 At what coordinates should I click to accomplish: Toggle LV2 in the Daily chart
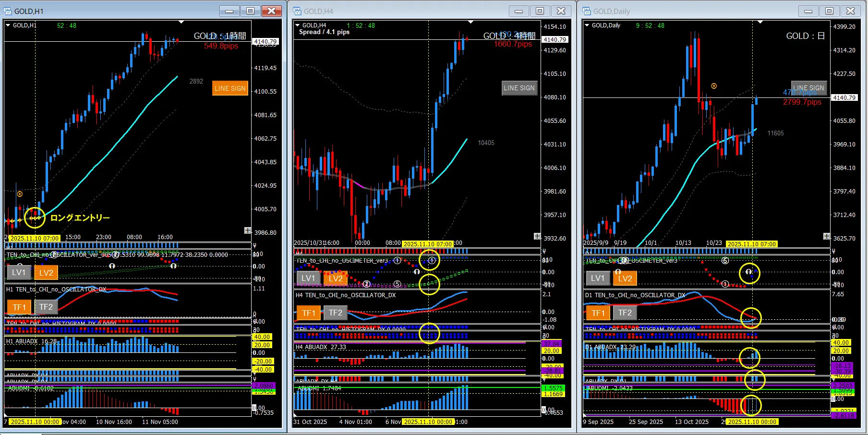[625, 278]
